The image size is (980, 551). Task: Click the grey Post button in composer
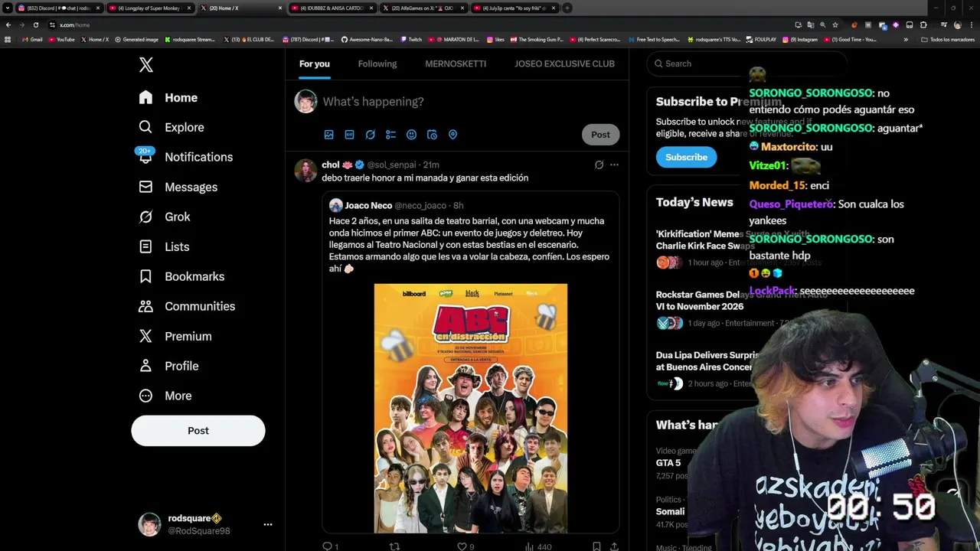(x=600, y=135)
